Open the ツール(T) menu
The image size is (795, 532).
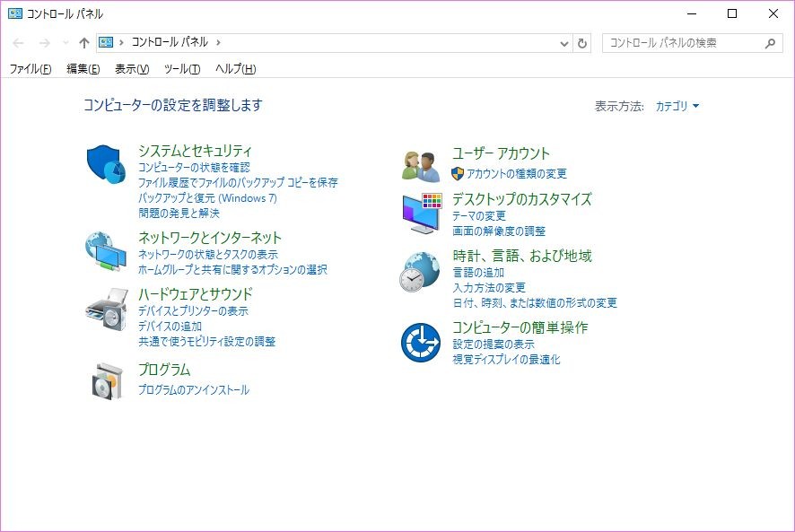pos(182,69)
